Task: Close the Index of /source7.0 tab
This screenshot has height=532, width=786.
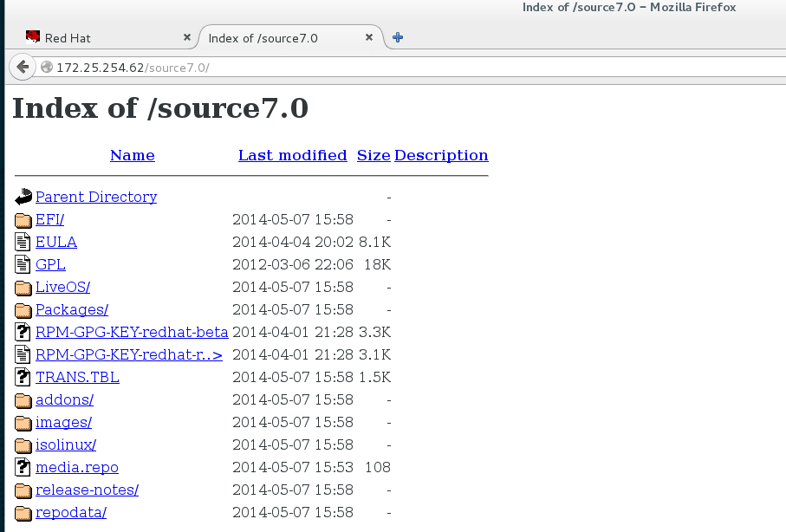Action: [369, 37]
